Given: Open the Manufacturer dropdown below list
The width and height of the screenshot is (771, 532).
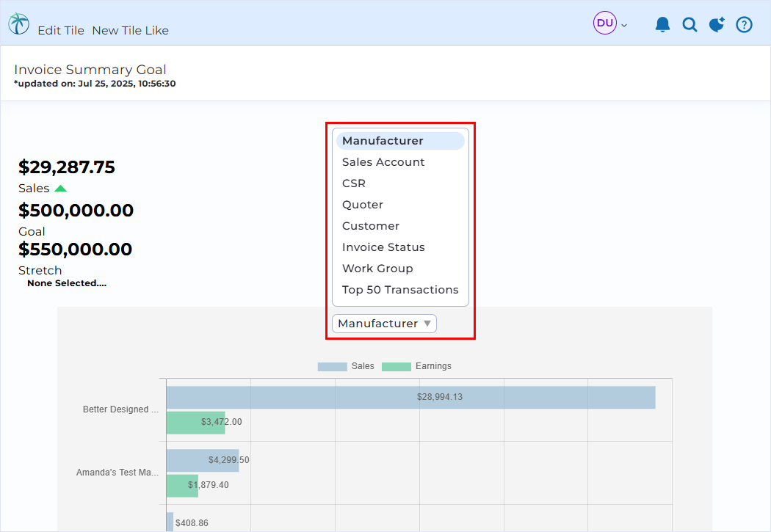Looking at the screenshot, I should [x=384, y=324].
